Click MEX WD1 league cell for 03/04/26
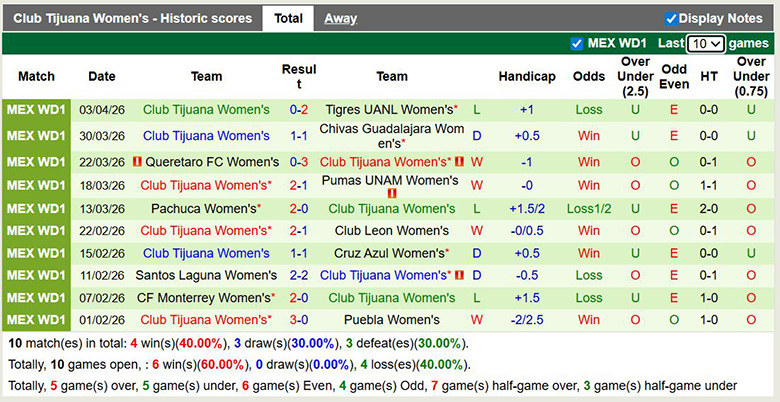 36,110
